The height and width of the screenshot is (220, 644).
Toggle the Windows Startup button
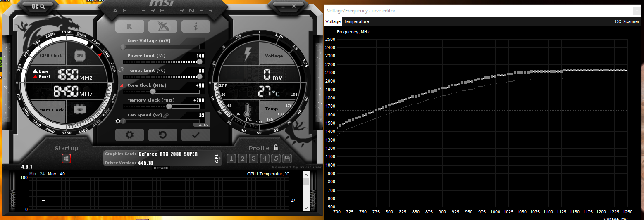point(67,158)
